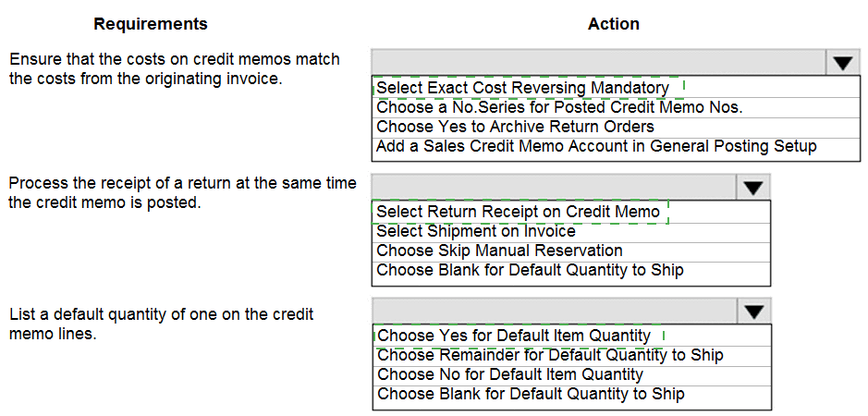Open the third Action dropdown arrow
The image size is (868, 416).
[x=753, y=312]
